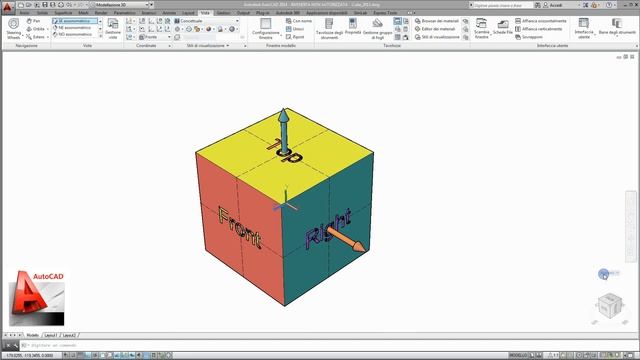Click the MODELLO status bar button
This screenshot has height=360, width=640.
point(518,356)
